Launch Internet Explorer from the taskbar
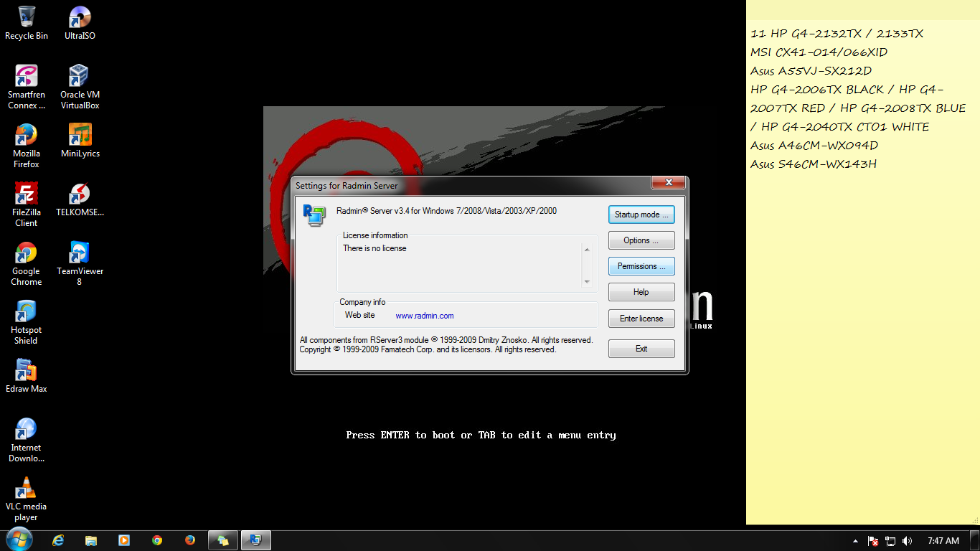The image size is (980, 551). pyautogui.click(x=58, y=540)
